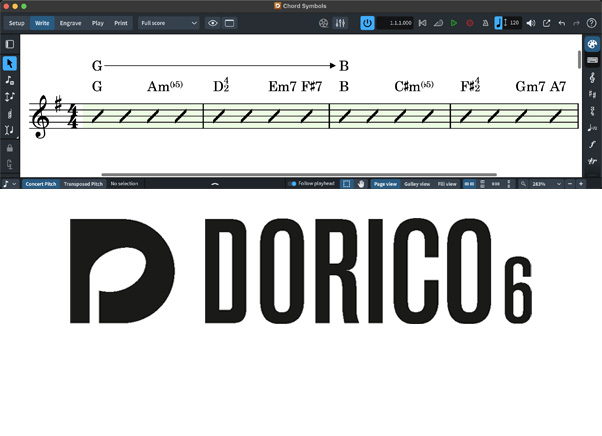Toggle the left panel display icon
The width and height of the screenshot is (602, 436).
(x=10, y=44)
